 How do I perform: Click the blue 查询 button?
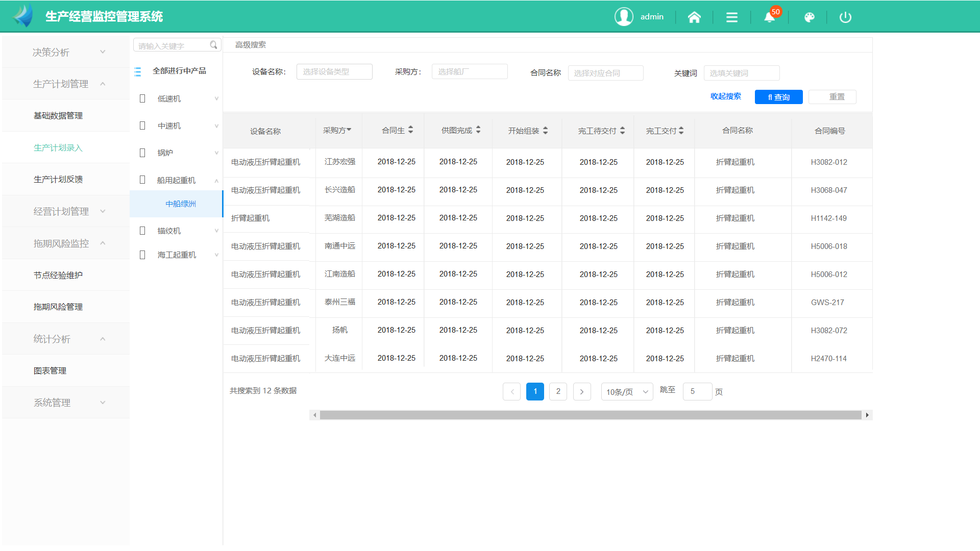click(778, 97)
